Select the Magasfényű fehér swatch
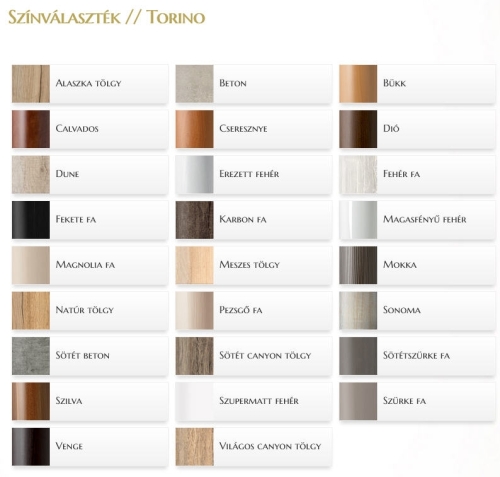The height and width of the screenshot is (477, 500). [x=358, y=220]
